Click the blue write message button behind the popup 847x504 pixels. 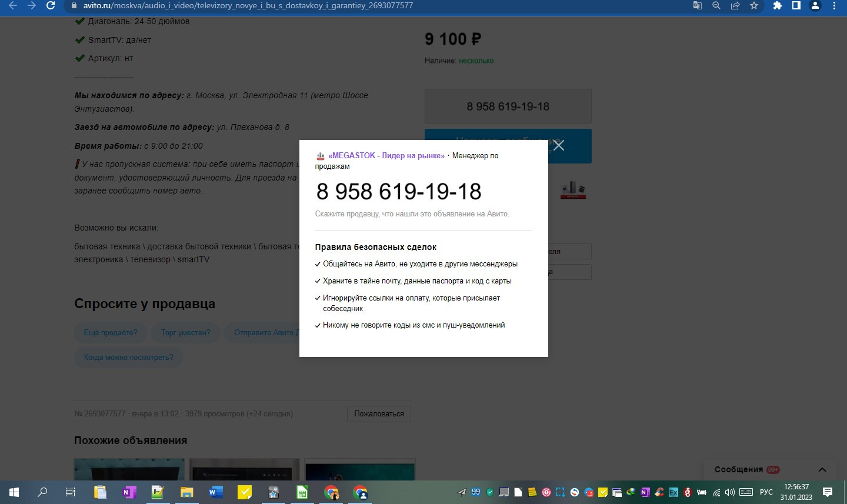(508, 146)
